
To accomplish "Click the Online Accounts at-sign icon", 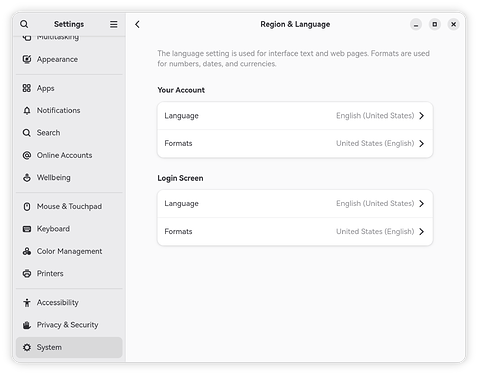I will (27, 155).
